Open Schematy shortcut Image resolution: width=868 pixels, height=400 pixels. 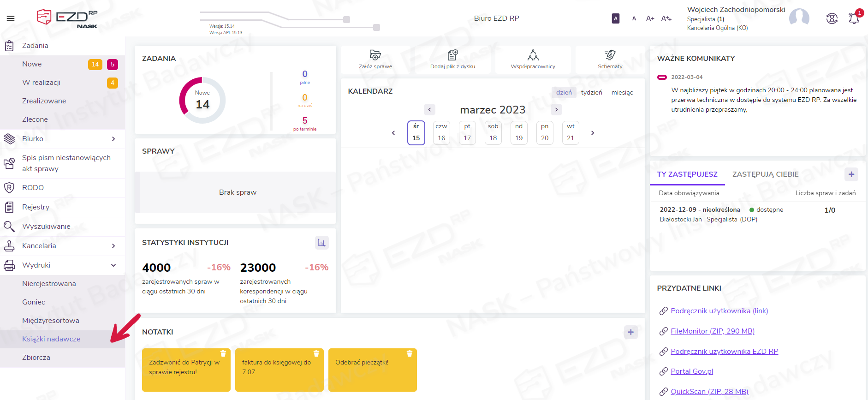point(610,55)
